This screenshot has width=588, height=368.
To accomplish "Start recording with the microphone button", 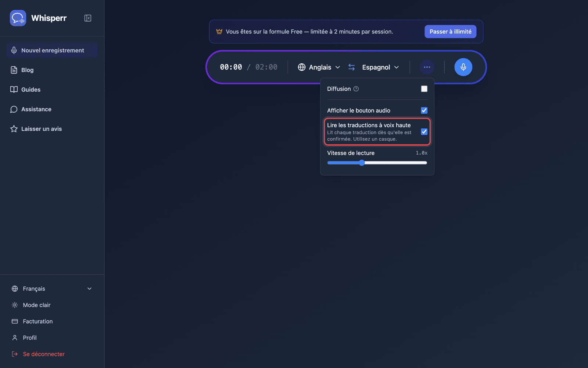I will [463, 67].
